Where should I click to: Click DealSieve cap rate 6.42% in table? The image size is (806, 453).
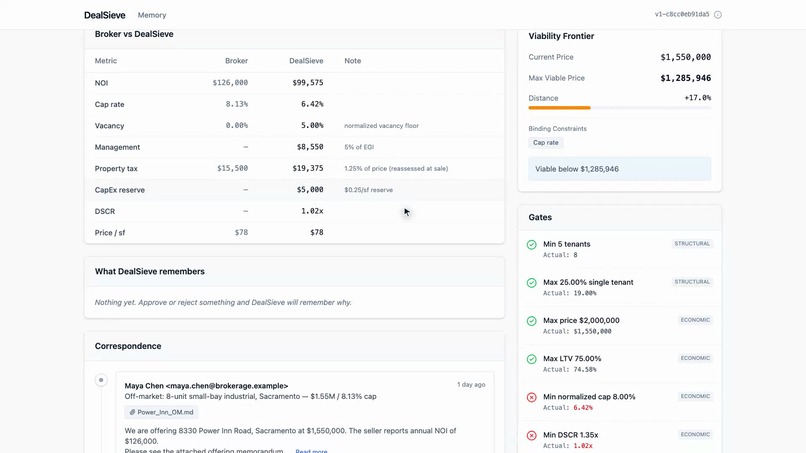tap(312, 104)
